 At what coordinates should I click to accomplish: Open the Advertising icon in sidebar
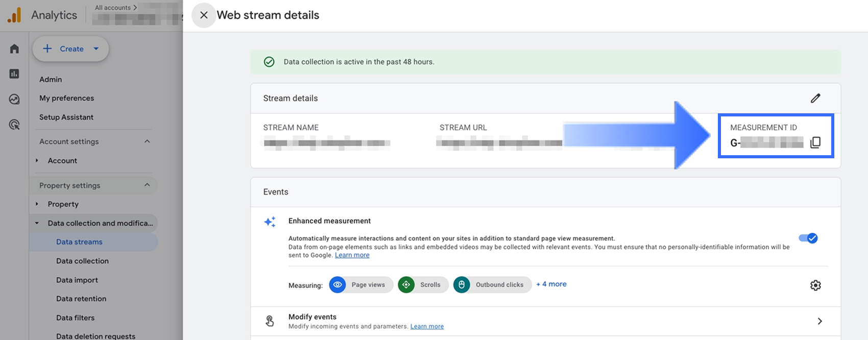(x=14, y=124)
